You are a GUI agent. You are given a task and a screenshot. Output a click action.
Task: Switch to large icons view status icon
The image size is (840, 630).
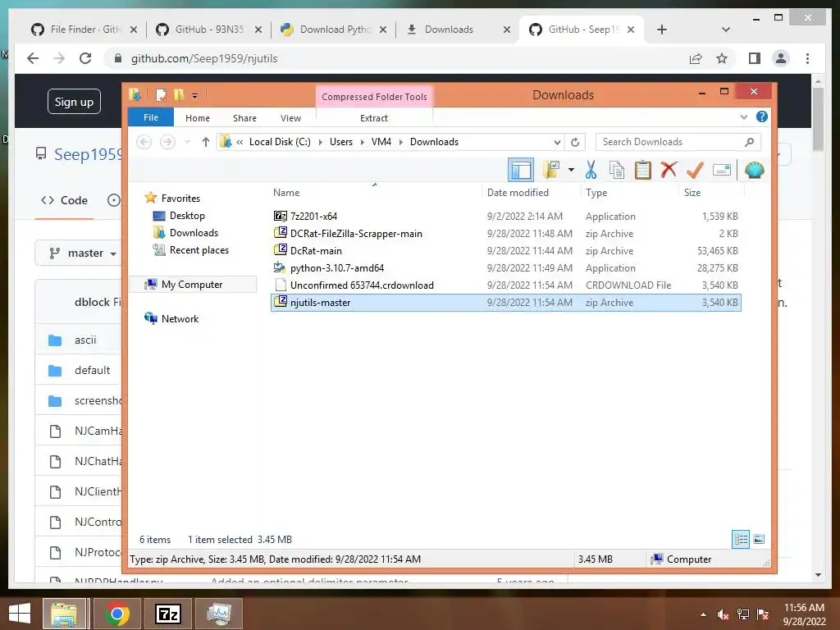[759, 539]
